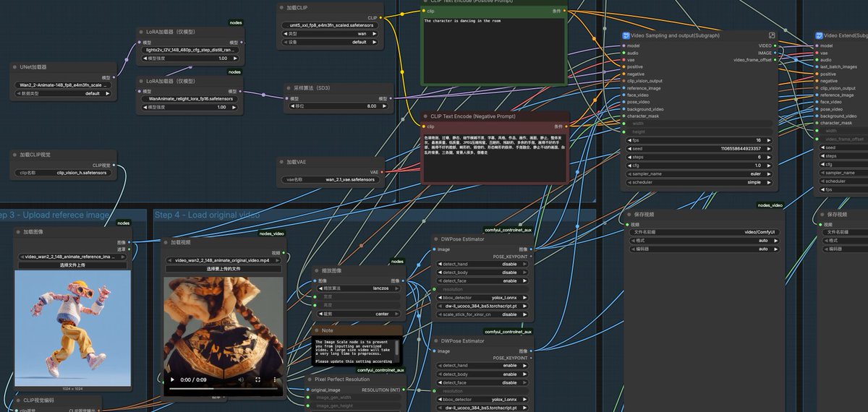
Task: Increase the cfg value with its right arrow
Action: click(770, 166)
